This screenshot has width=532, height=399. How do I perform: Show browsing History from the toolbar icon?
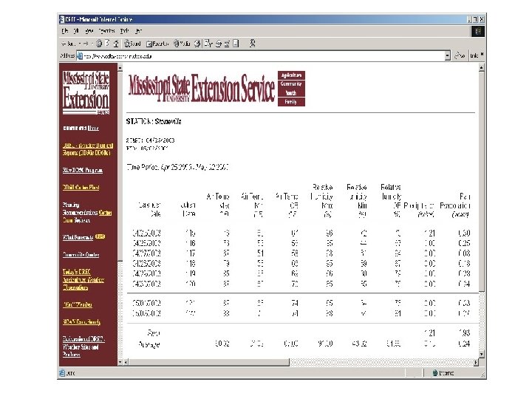197,44
